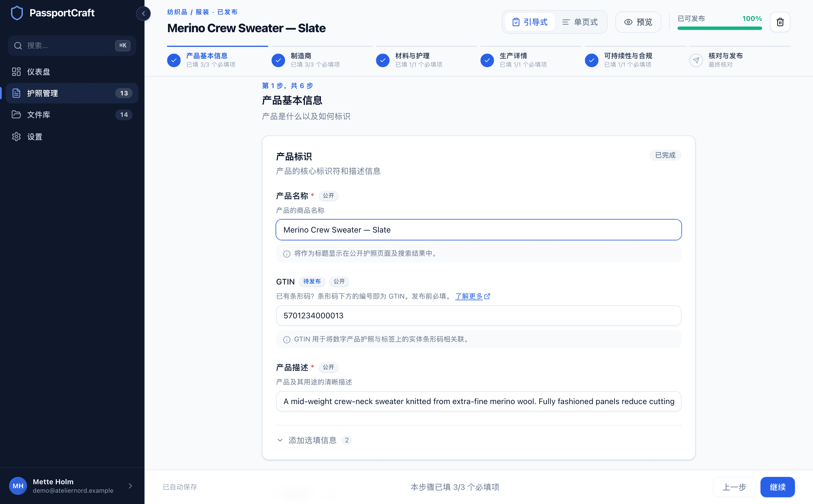Focus the 搜索 search field
Image resolution: width=813 pixels, height=504 pixels.
pyautogui.click(x=72, y=46)
